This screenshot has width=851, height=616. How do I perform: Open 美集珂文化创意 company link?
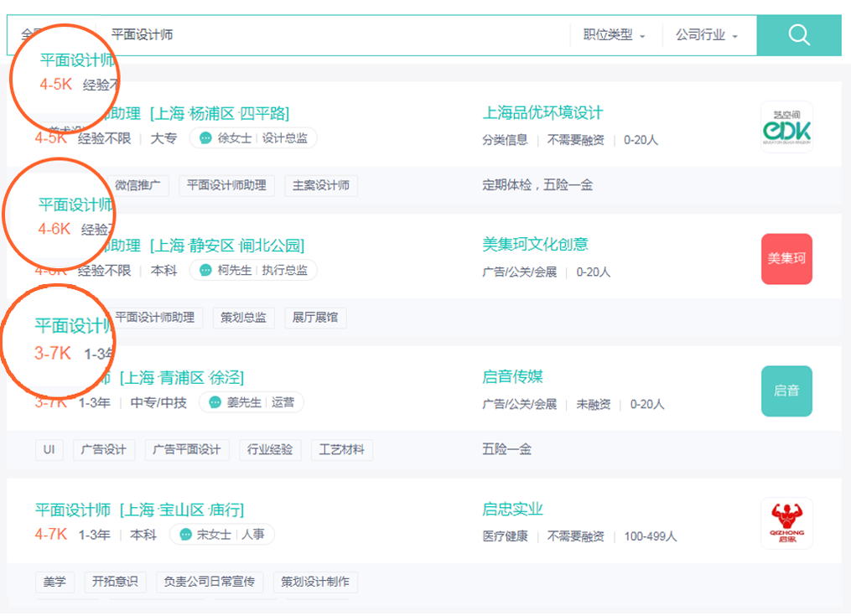tap(535, 245)
